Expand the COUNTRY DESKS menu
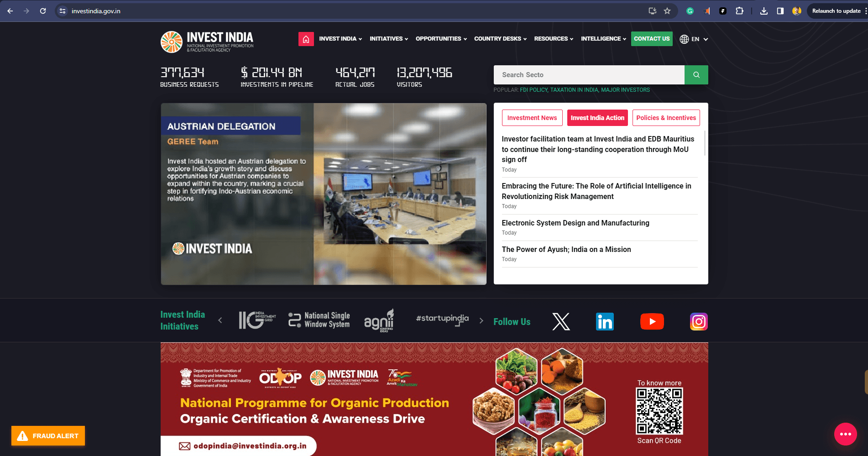This screenshot has width=868, height=456. click(500, 39)
